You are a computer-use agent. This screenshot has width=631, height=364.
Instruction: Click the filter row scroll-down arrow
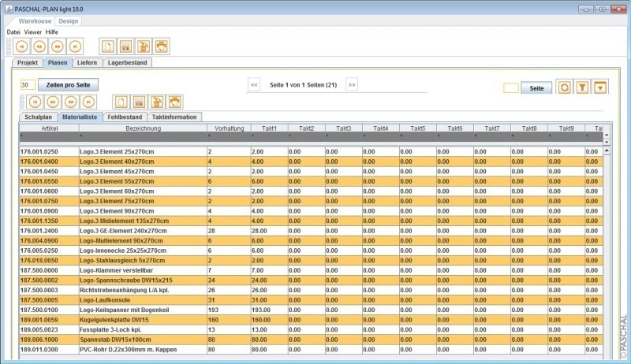607,142
